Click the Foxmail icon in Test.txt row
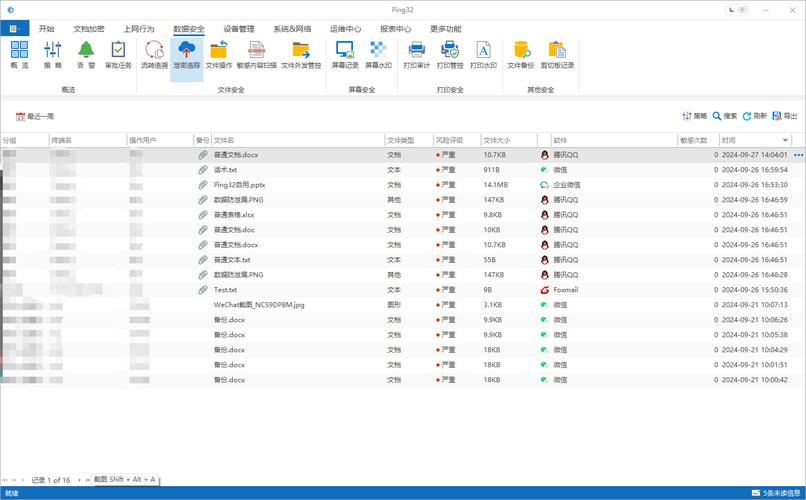The height and width of the screenshot is (500, 806). [x=544, y=290]
